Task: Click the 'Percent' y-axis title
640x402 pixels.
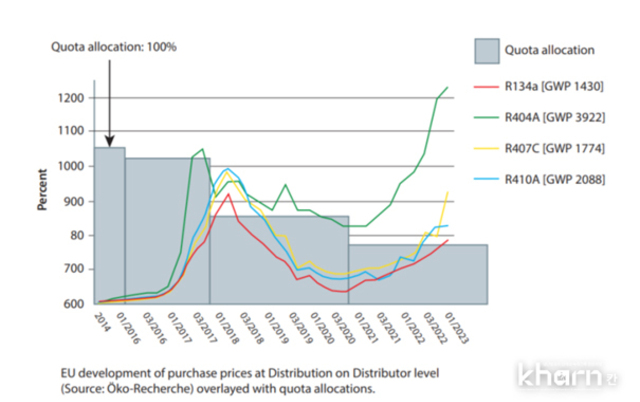Action: tap(42, 190)
